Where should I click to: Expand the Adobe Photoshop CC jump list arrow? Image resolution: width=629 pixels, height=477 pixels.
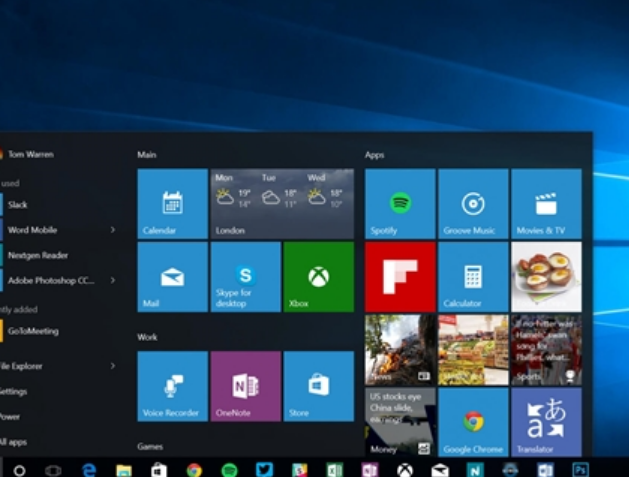point(112,280)
